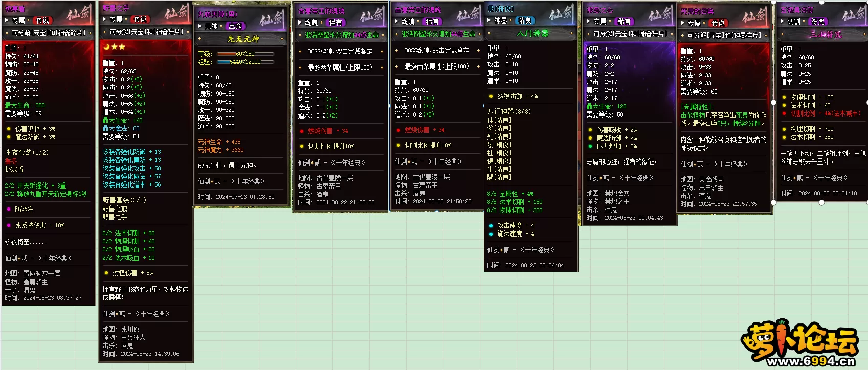Click the 等级 progress bar showing 60/180

(245, 54)
